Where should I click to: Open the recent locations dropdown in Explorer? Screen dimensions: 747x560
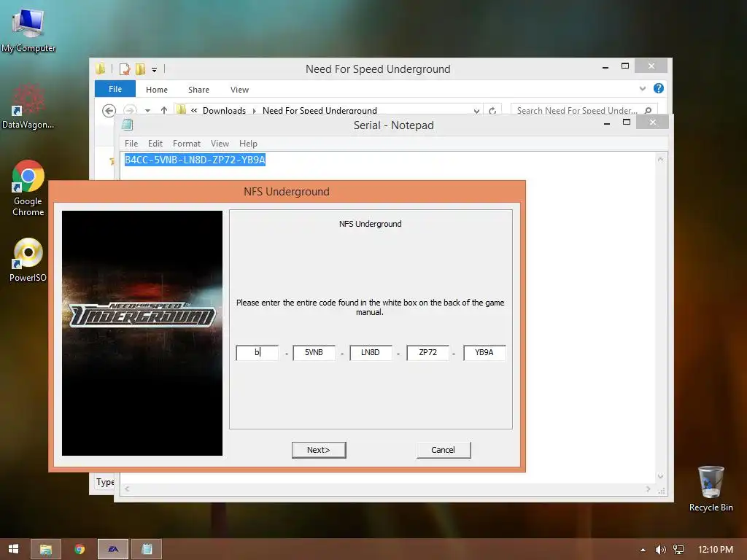(147, 111)
